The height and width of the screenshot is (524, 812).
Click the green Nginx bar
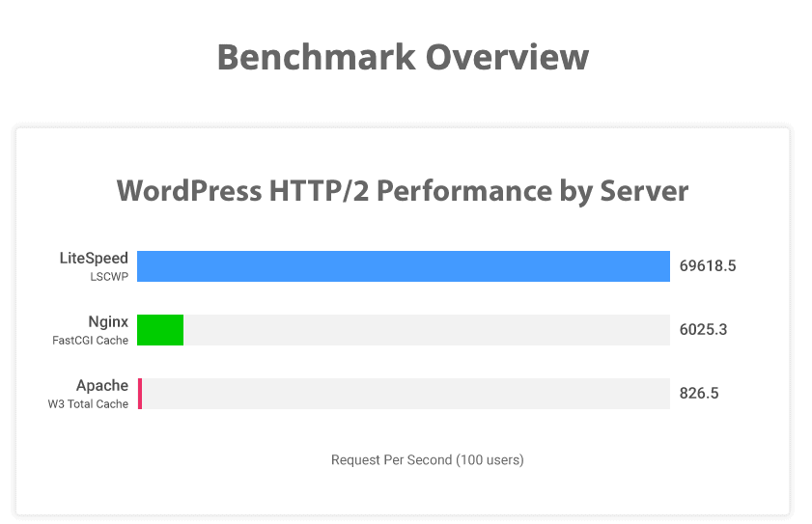coord(159,330)
